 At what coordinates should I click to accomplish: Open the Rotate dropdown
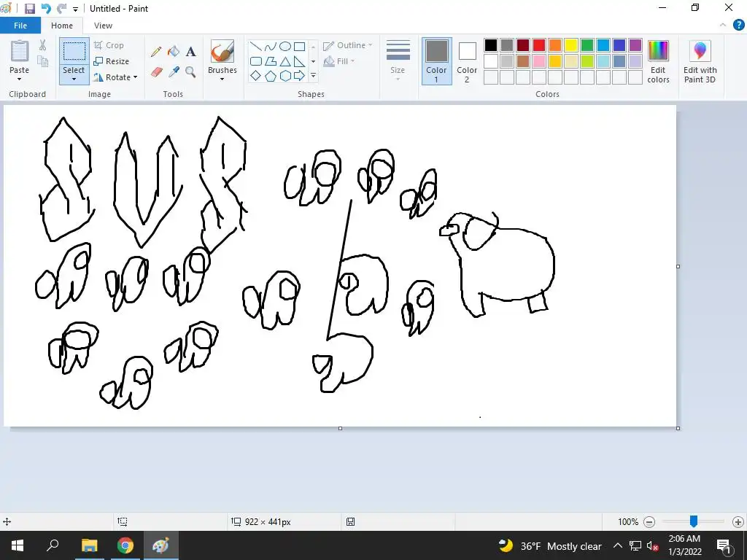pyautogui.click(x=116, y=77)
